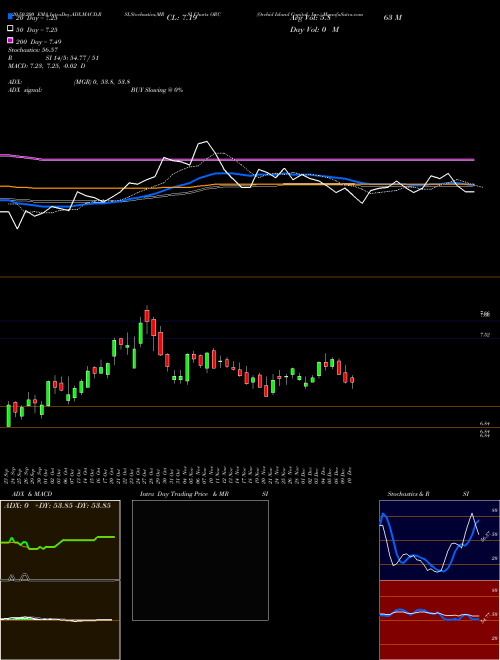Open the red RSI mini chart
This screenshot has height=660, width=500.
(x=439, y=620)
